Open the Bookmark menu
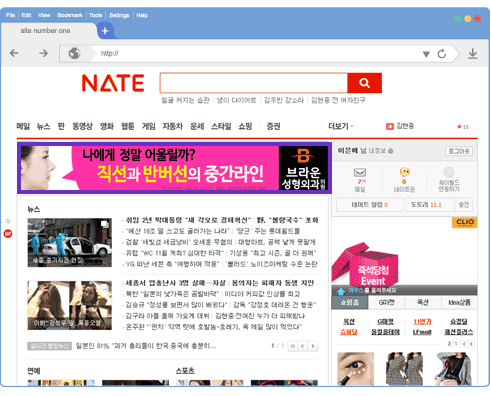This screenshot has height=396, width=491. point(70,15)
